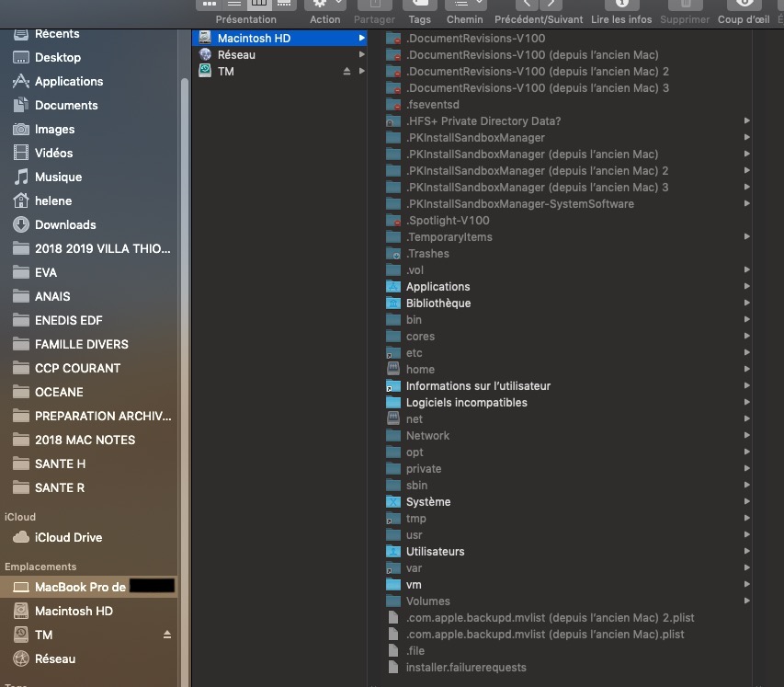Select .Trashes folder
This screenshot has height=687, width=784.
(x=560, y=254)
